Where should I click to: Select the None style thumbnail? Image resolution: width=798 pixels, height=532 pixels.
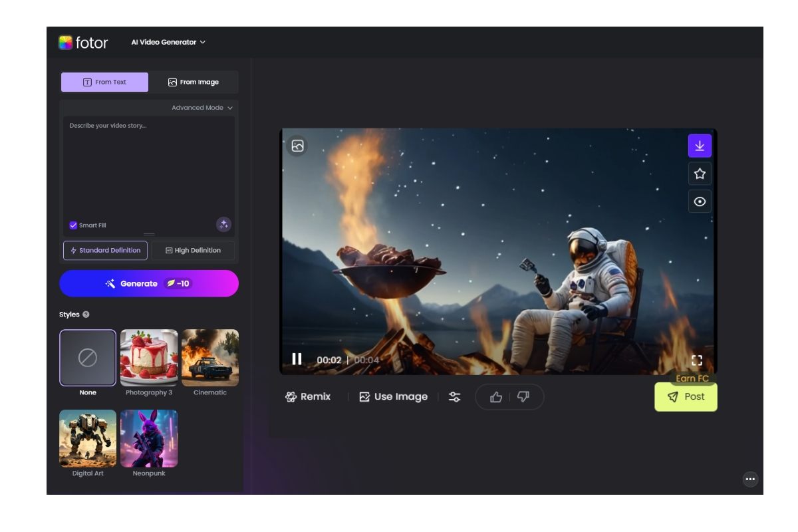[88, 358]
